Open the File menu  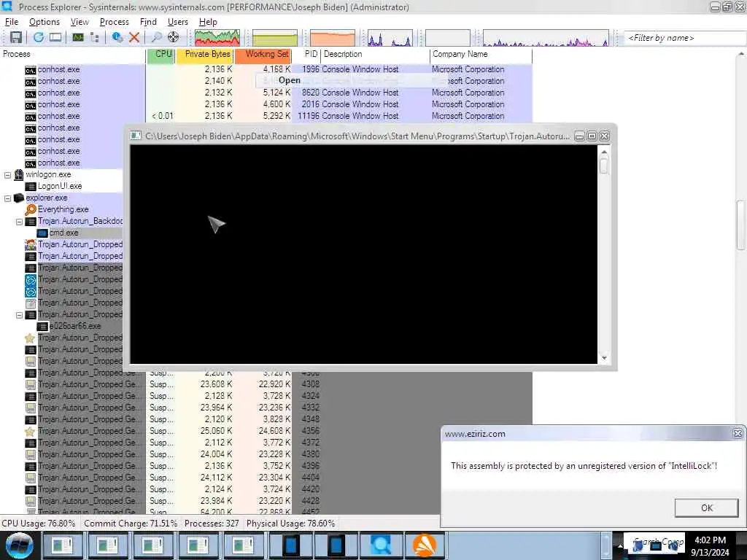click(x=12, y=22)
